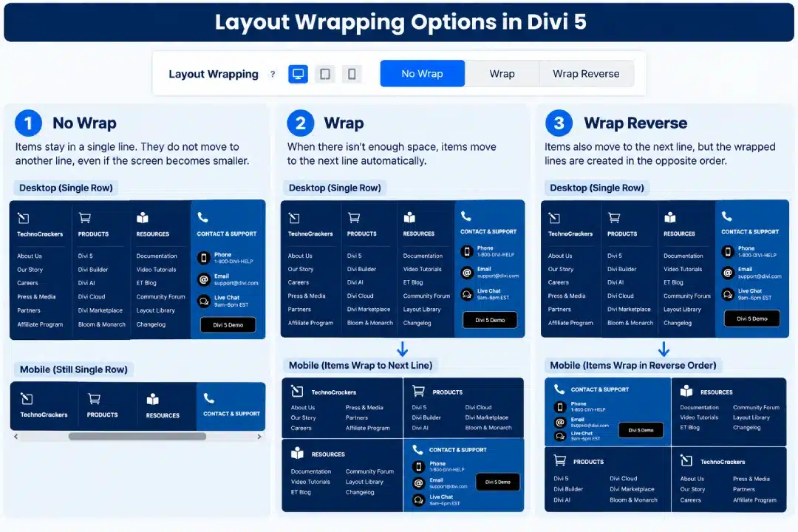Screen dimensions: 798x532
Task: Click the Phone device icon in No Wrap desktop menu
Action: tap(204, 258)
